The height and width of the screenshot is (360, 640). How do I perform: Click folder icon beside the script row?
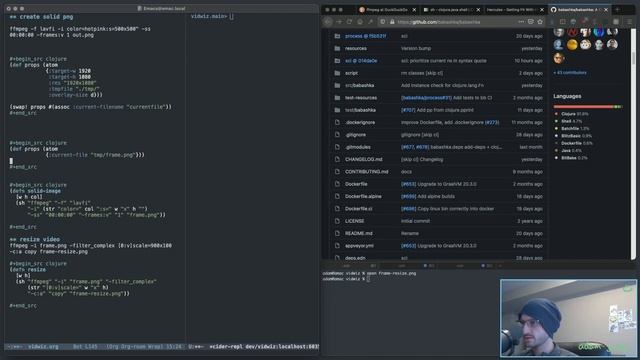click(337, 73)
